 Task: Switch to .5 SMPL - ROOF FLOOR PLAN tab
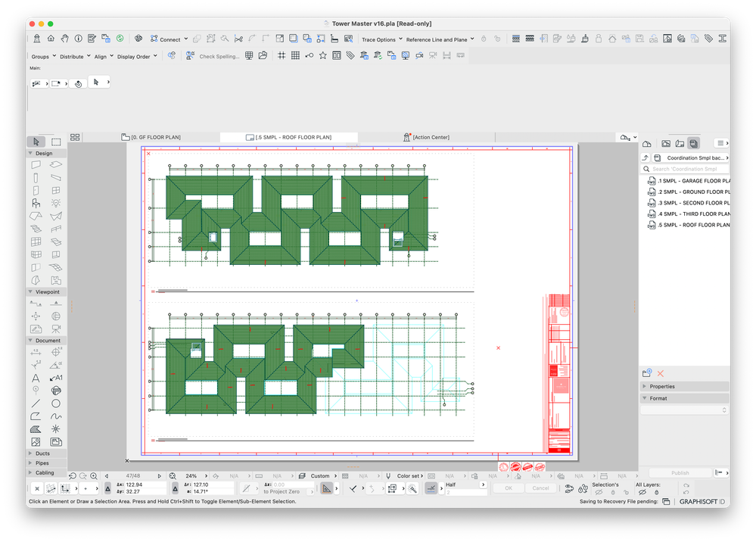click(289, 138)
